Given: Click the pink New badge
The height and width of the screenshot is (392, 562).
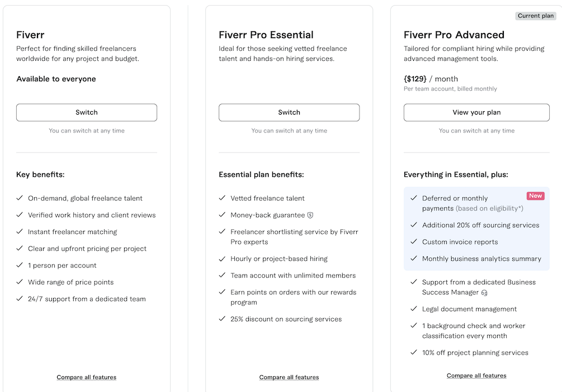Looking at the screenshot, I should pos(536,196).
